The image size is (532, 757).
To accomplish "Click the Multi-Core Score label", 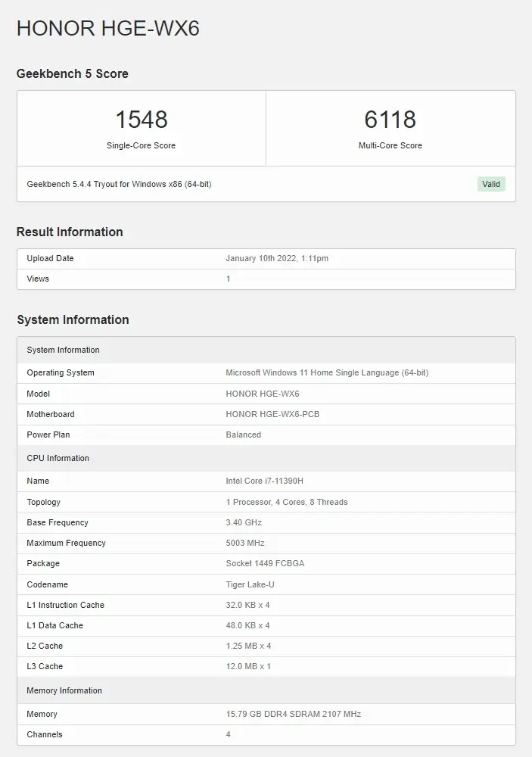I will (x=390, y=145).
